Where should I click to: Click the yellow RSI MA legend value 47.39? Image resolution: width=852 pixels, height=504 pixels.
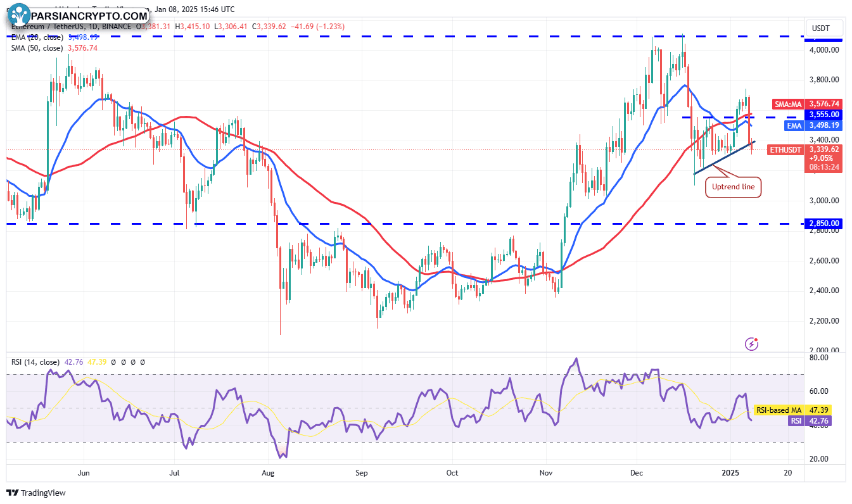[x=96, y=362]
